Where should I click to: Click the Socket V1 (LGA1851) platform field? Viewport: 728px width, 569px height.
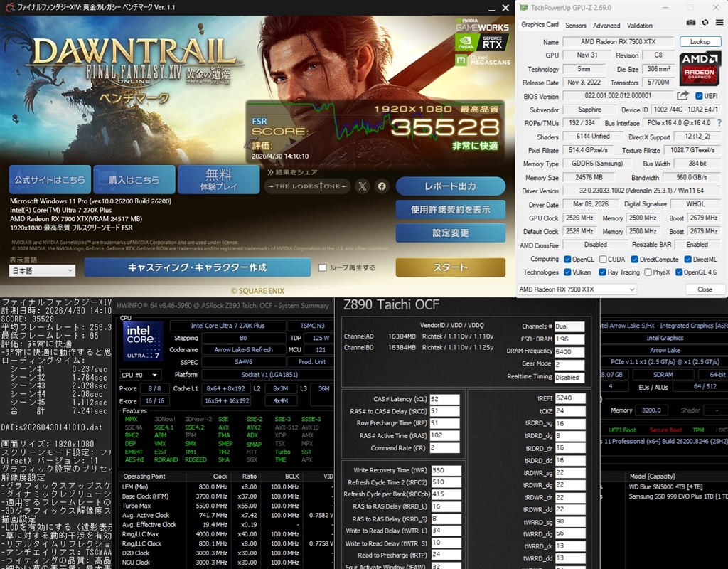(x=269, y=374)
